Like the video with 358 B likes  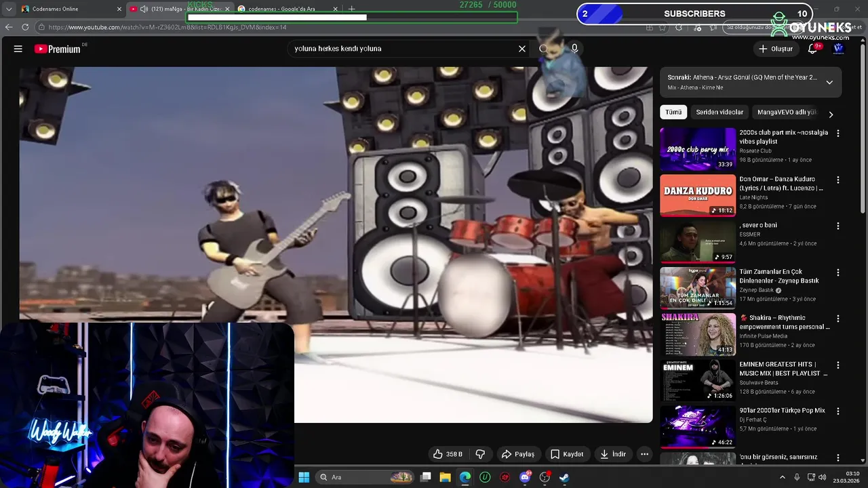448,454
